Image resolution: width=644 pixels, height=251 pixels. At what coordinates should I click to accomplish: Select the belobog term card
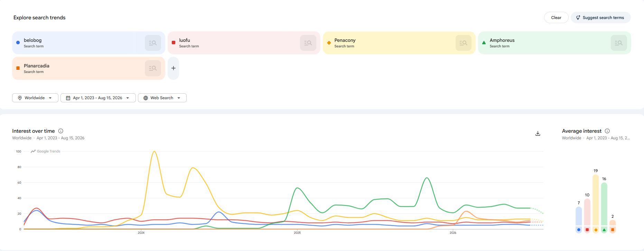tap(88, 43)
